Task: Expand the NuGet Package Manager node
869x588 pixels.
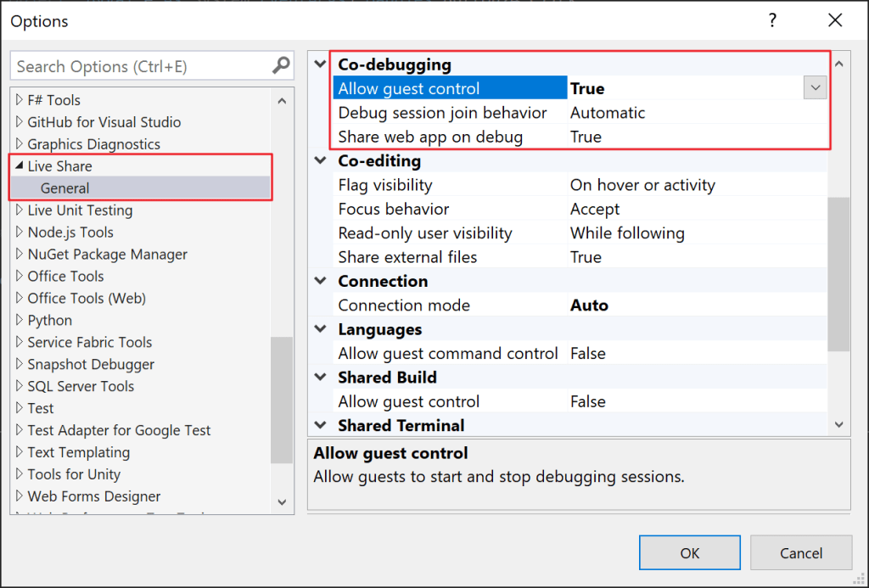Action: point(19,254)
